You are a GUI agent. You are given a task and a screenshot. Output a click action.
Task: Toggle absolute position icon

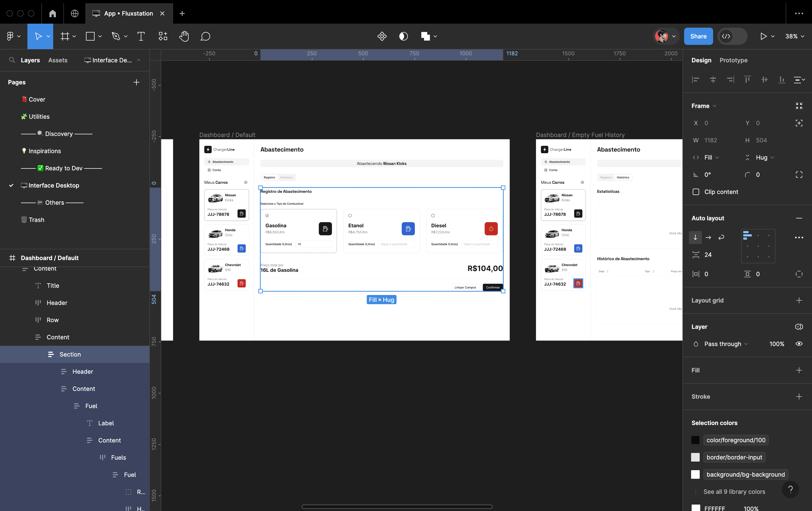point(799,123)
